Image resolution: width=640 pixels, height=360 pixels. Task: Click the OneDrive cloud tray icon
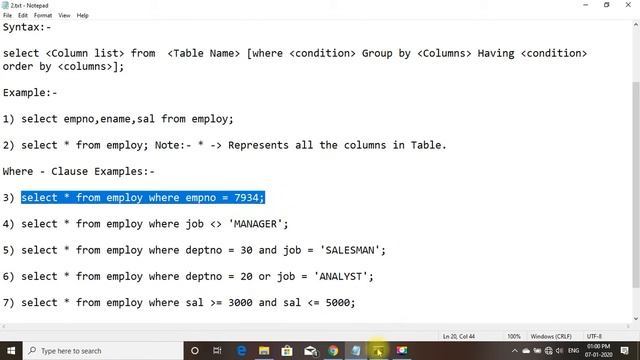pos(526,351)
